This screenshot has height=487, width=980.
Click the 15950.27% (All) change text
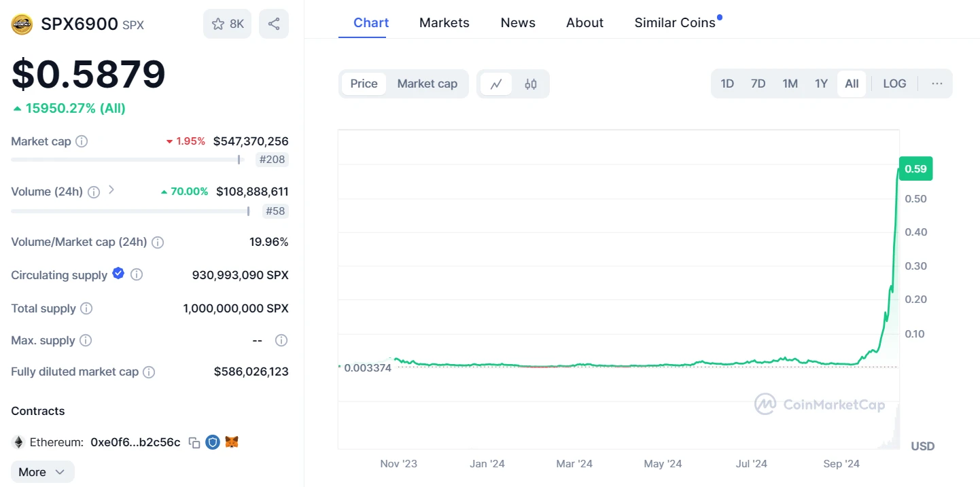(x=75, y=108)
